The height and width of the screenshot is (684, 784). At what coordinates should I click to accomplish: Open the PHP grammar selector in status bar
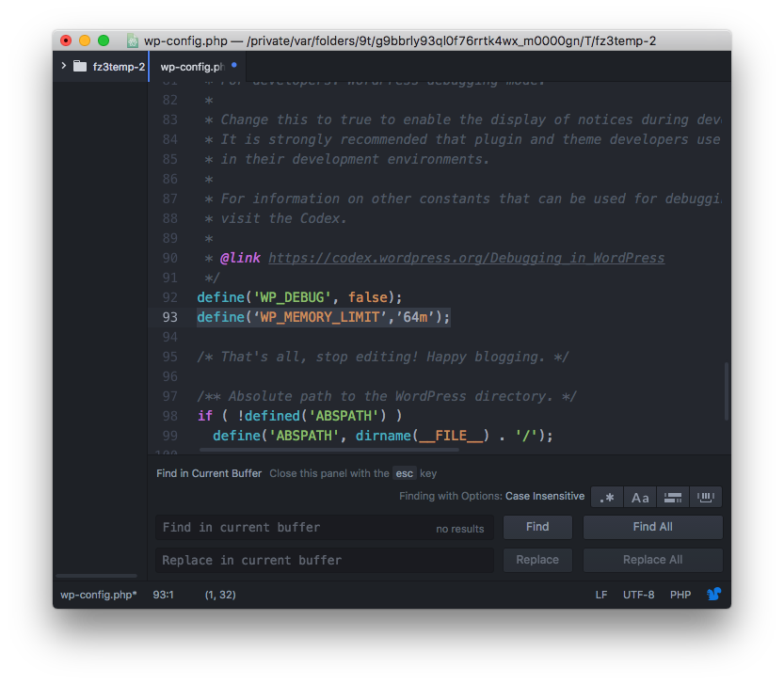pyautogui.click(x=680, y=594)
